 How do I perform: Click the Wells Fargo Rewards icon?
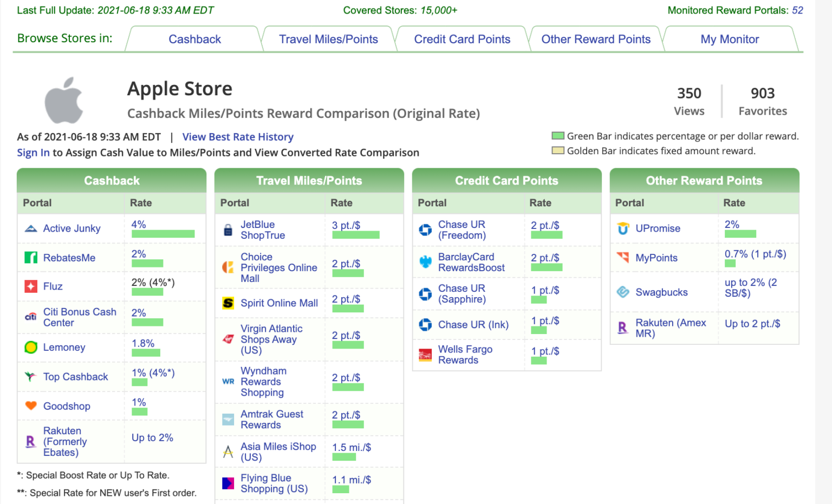425,355
